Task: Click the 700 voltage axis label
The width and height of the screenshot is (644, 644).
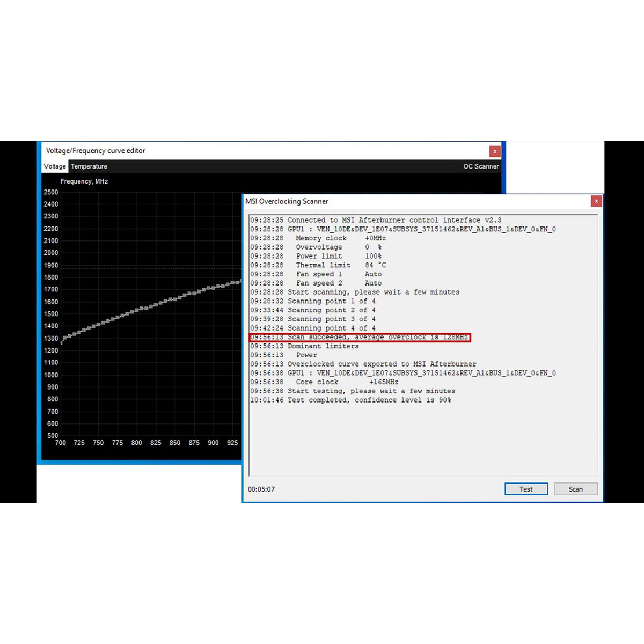Action: (x=61, y=443)
